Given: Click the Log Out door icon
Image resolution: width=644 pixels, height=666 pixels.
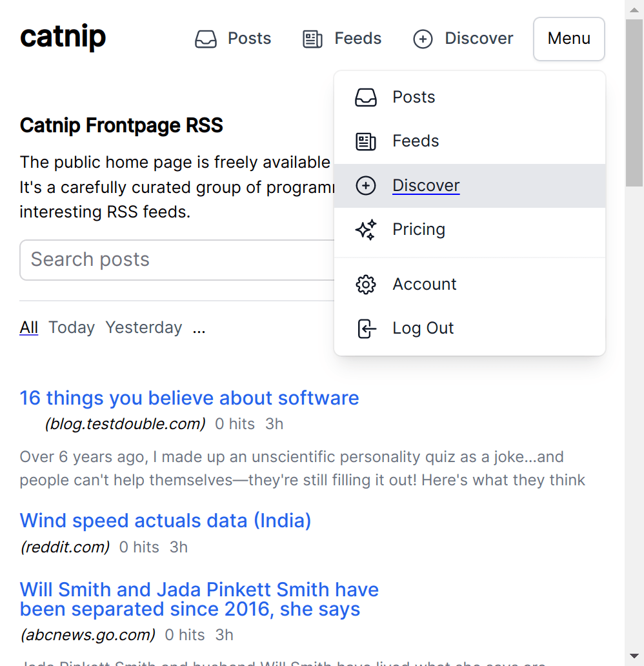Looking at the screenshot, I should [x=366, y=328].
